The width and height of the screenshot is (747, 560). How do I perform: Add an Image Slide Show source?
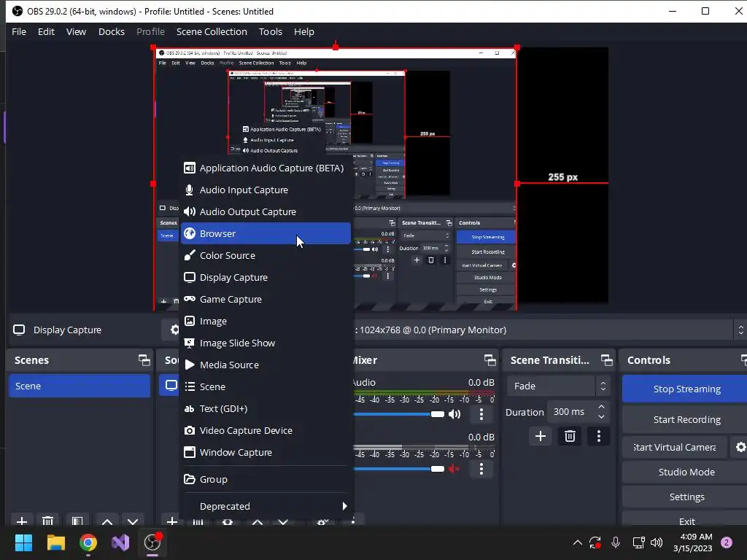tap(266, 343)
